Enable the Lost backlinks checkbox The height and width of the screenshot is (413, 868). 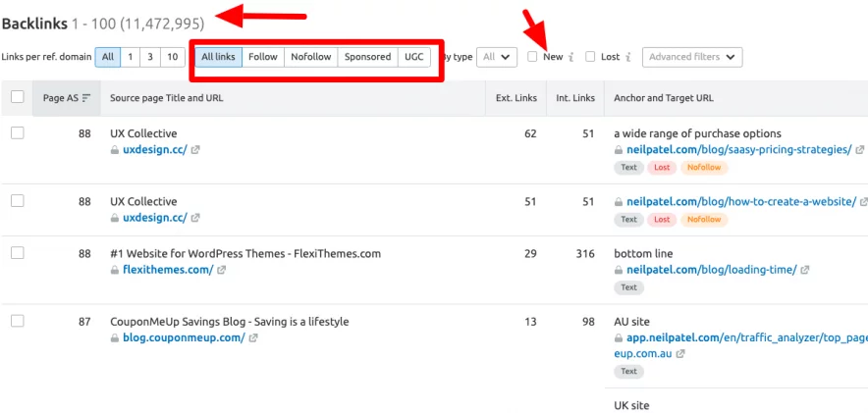pos(591,56)
